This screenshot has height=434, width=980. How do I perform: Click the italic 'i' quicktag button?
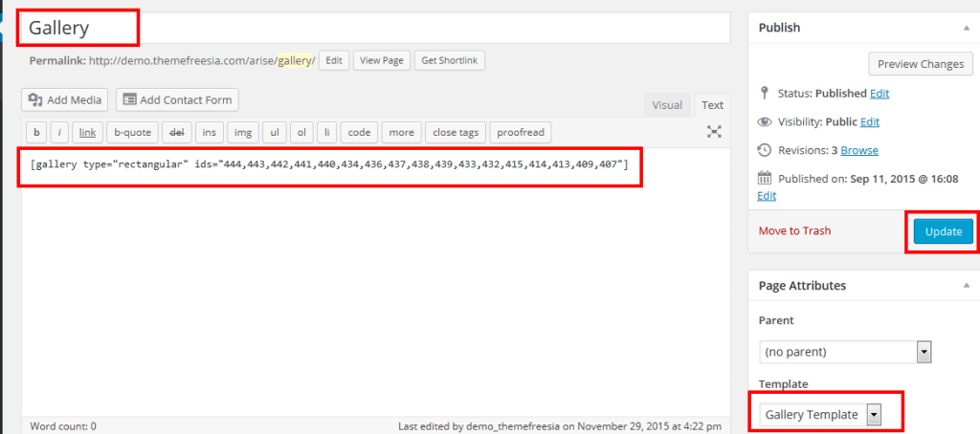[59, 132]
